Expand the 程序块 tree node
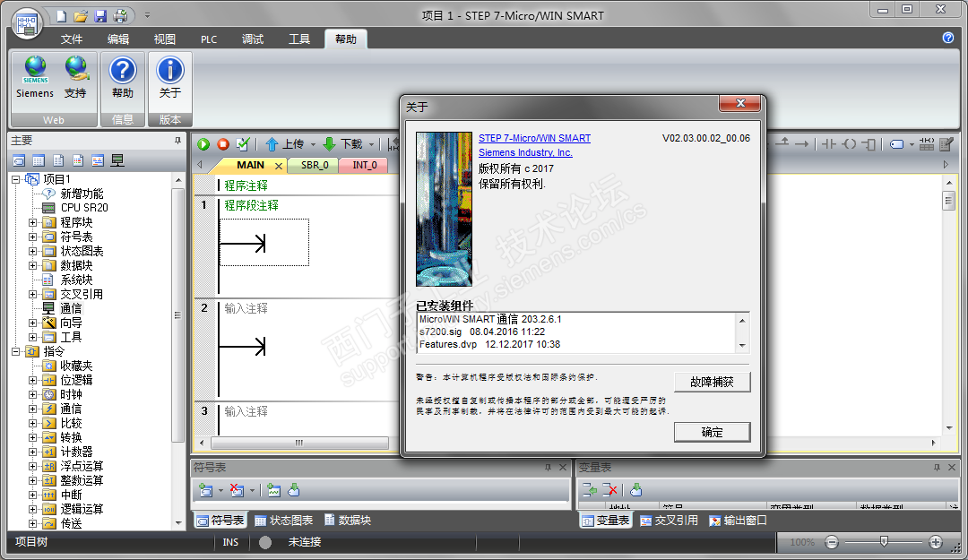968x560 pixels. click(x=33, y=222)
